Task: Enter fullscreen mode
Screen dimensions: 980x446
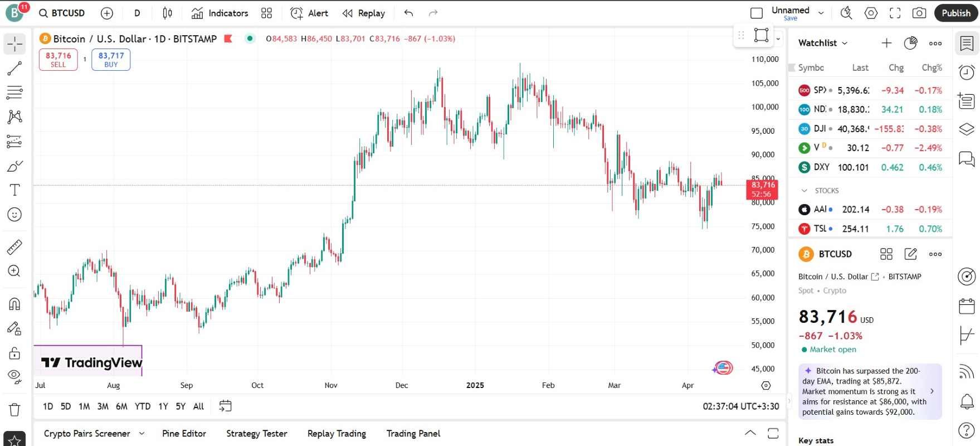Action: 895,13
